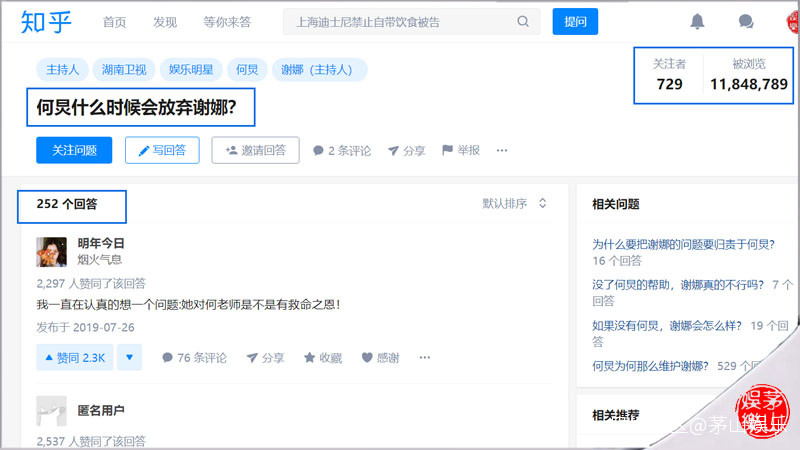Click the 烟火气息 author tagline
The width and height of the screenshot is (800, 450).
(99, 260)
